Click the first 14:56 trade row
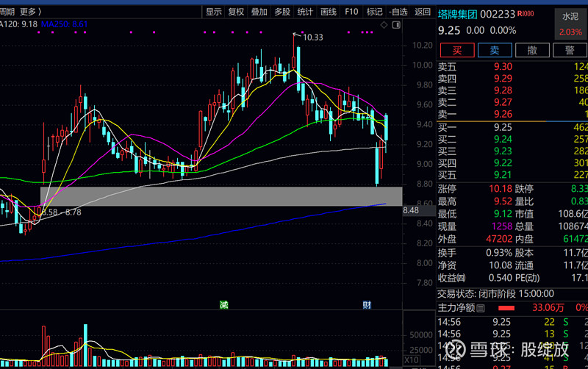 [512, 322]
